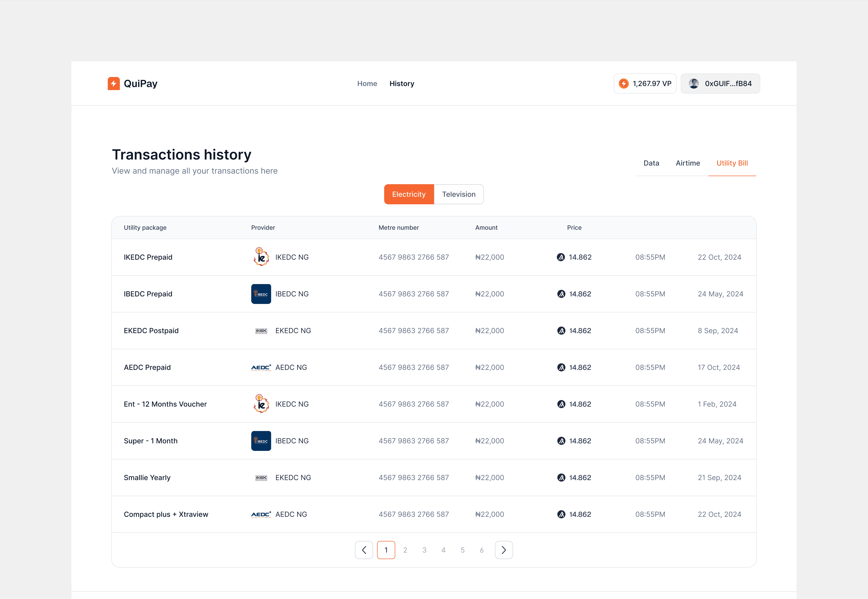Click the highlighted page 1 indicator
868x599 pixels.
point(386,550)
